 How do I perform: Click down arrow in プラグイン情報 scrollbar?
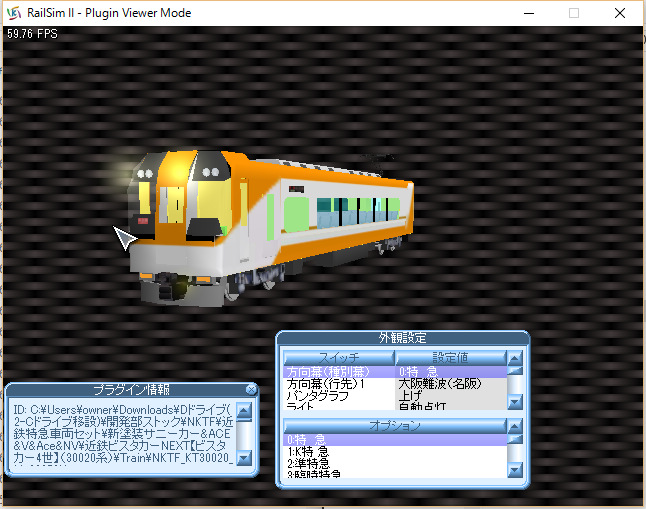click(244, 457)
